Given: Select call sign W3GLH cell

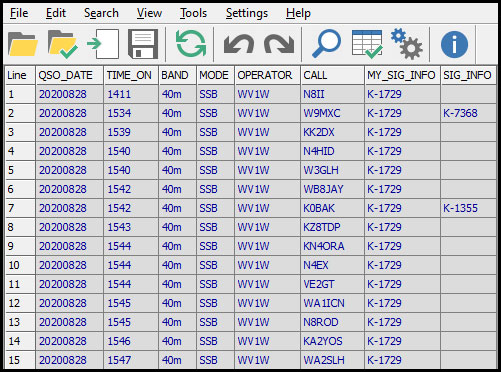Looking at the screenshot, I should point(333,170).
